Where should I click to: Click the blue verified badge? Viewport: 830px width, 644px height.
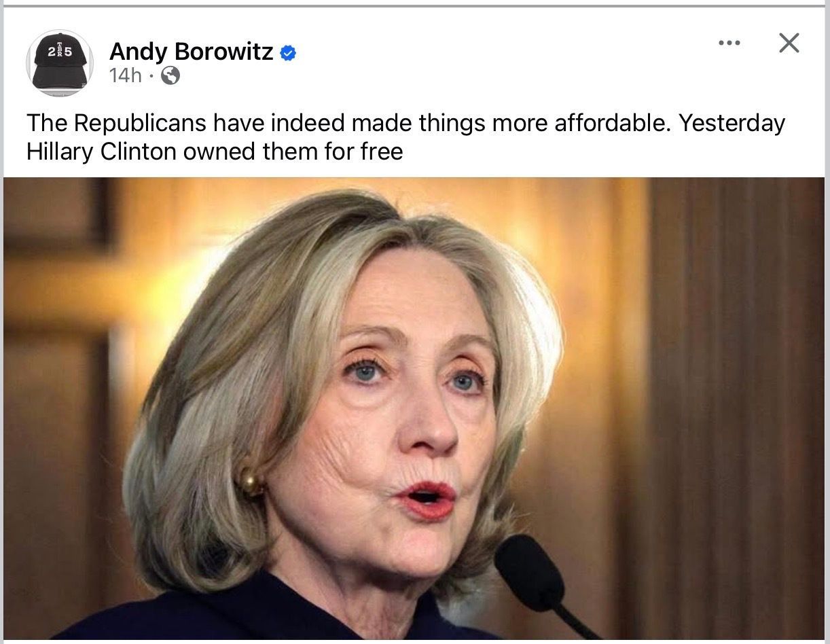[x=288, y=53]
